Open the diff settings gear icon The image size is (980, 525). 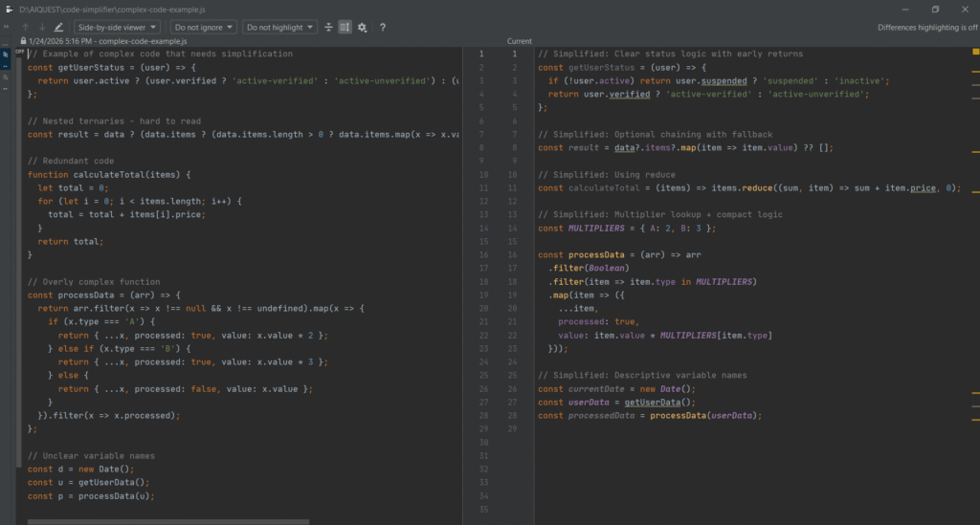[362, 28]
